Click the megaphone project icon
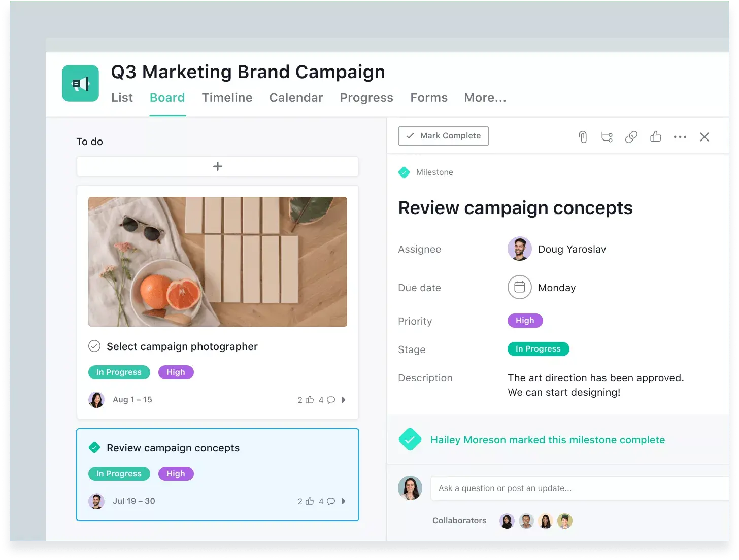The height and width of the screenshot is (560, 739). (x=80, y=84)
